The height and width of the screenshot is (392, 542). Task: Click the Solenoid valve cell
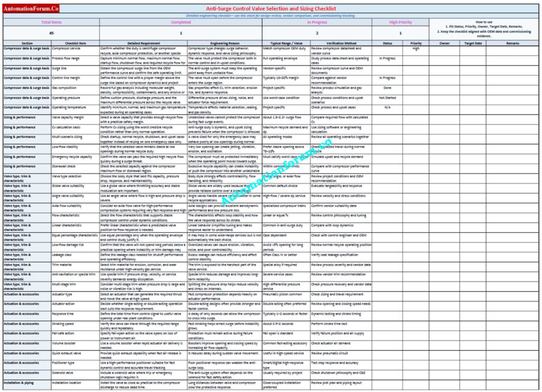pos(75,375)
